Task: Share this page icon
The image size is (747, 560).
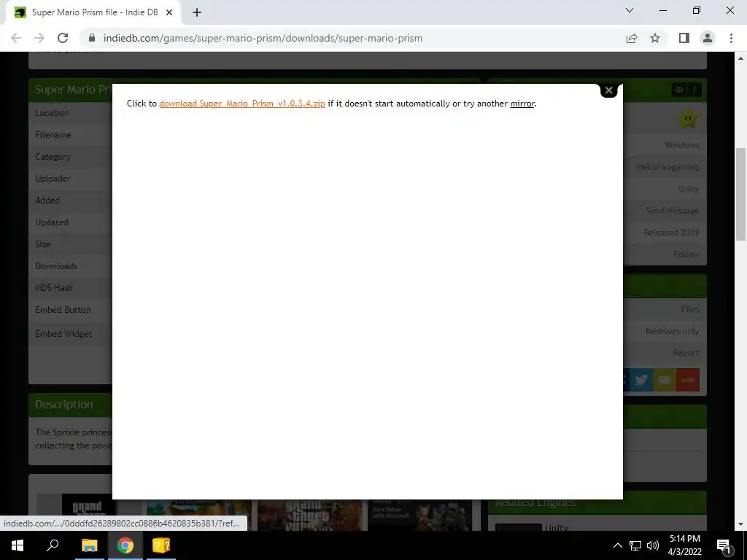Action: point(632,38)
